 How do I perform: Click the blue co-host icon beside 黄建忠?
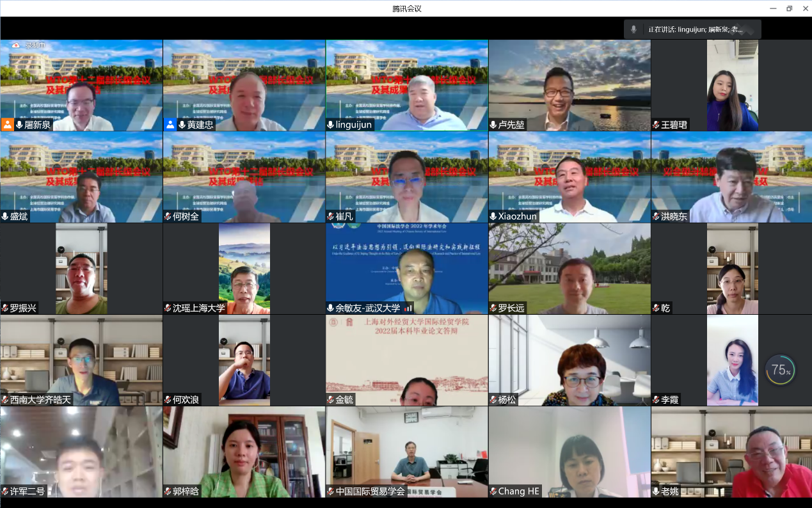point(170,125)
